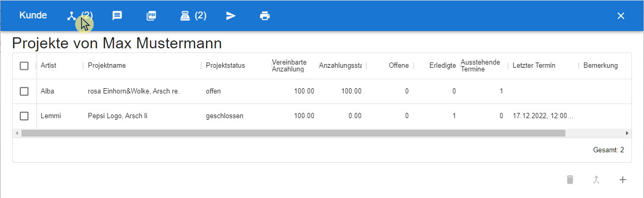The height and width of the screenshot is (198, 644).
Task: Click the horizontal scrollbar right arrow
Action: [x=627, y=133]
